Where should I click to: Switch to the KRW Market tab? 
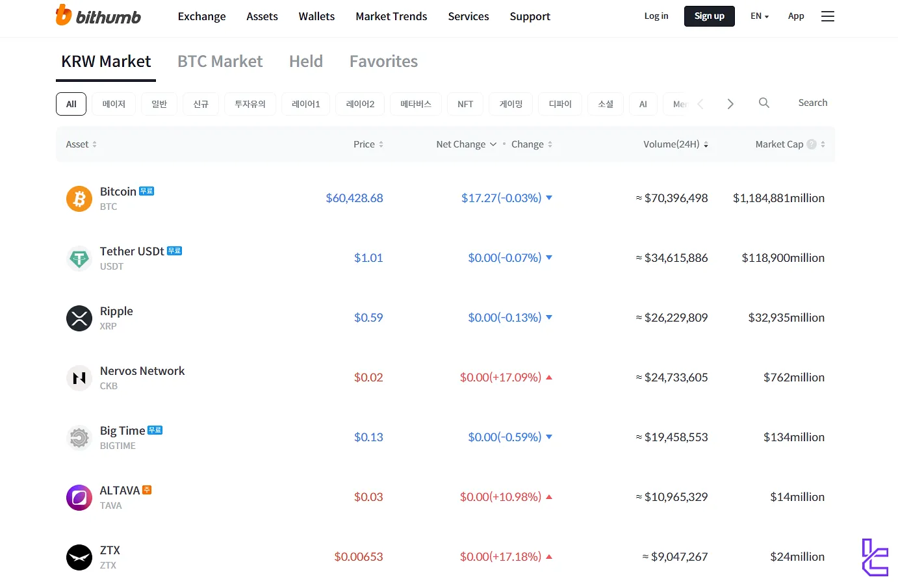pyautogui.click(x=106, y=62)
